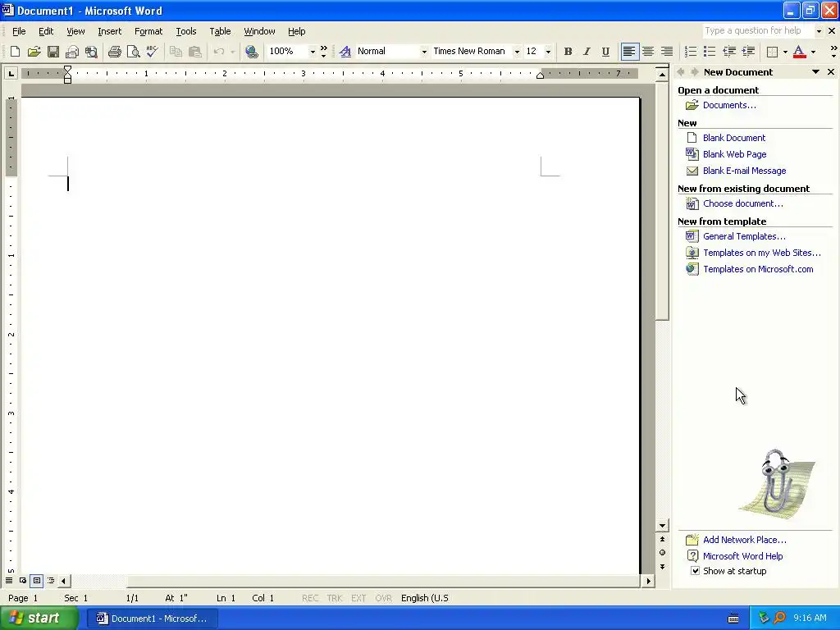
Task: Click the Copy toolbar icon
Action: [176, 52]
